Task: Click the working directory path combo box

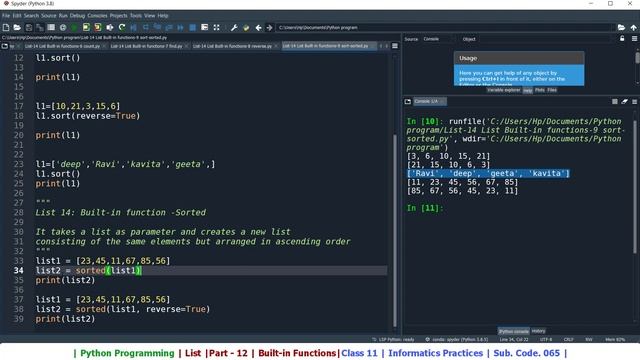Action: pos(445,27)
